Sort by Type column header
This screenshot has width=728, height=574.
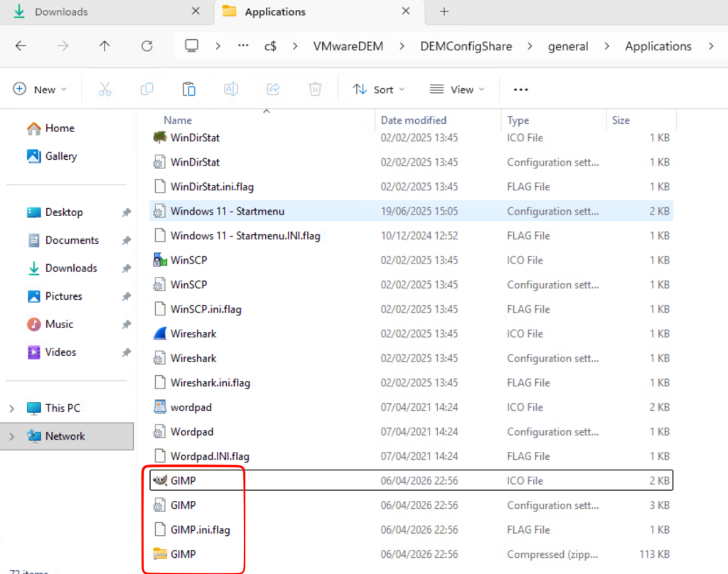[554, 120]
